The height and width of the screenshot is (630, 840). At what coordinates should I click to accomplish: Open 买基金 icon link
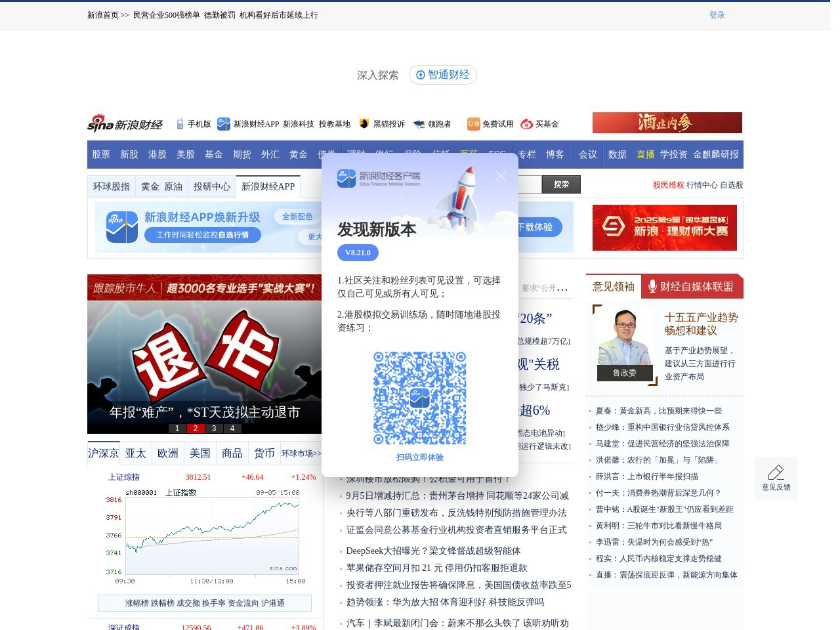539,124
